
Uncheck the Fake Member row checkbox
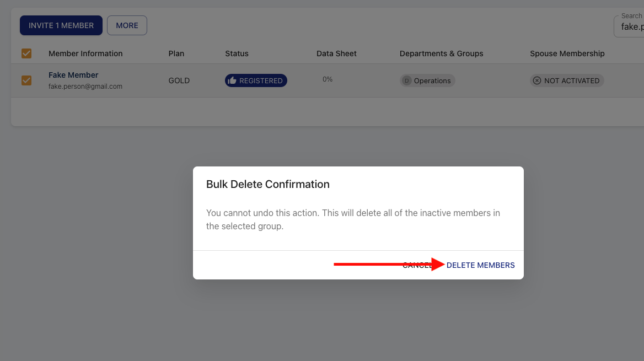[x=26, y=80]
